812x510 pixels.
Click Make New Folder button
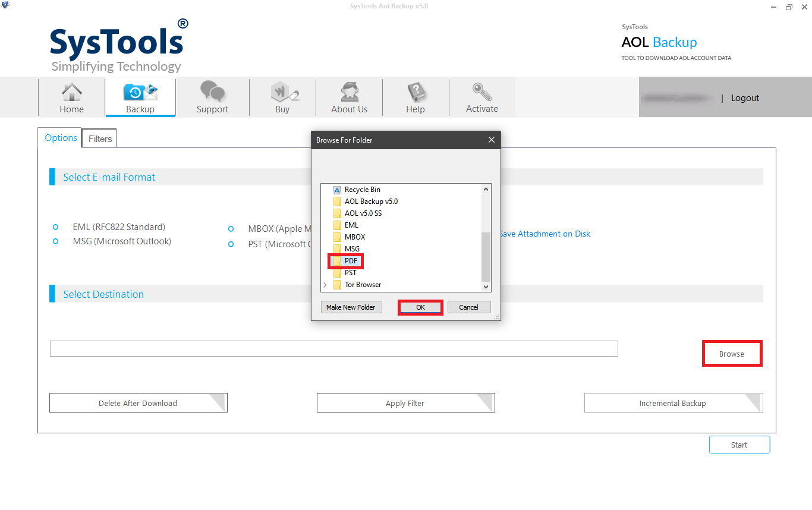351,307
